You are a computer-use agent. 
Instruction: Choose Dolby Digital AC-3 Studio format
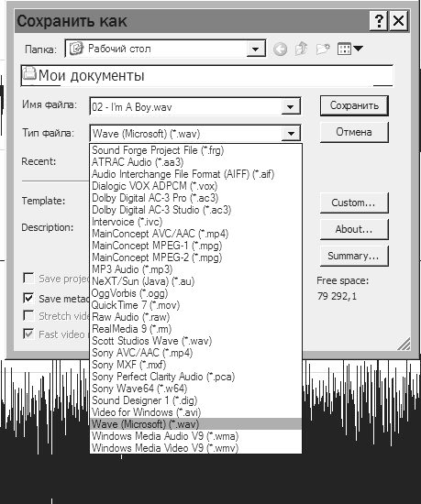(195, 210)
